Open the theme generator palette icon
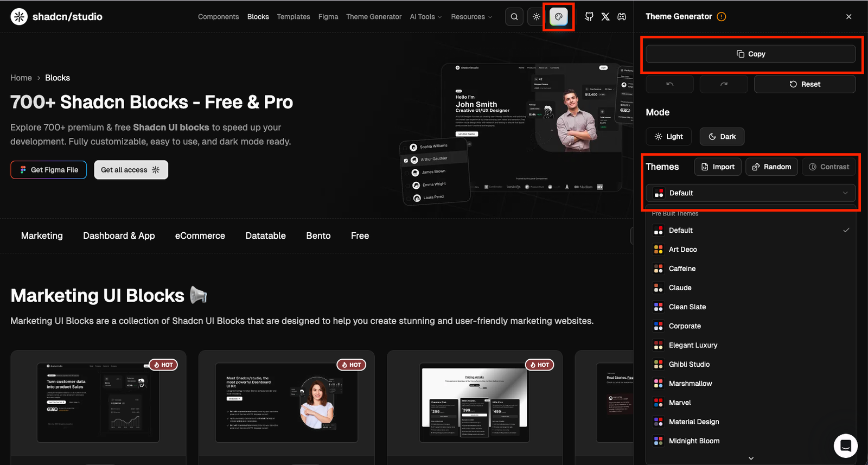This screenshot has height=465, width=868. coord(558,17)
